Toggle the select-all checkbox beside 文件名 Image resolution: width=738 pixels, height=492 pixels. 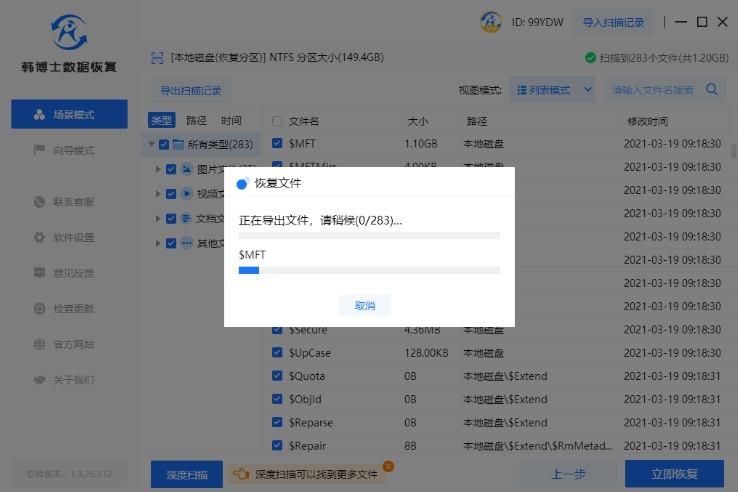(277, 120)
